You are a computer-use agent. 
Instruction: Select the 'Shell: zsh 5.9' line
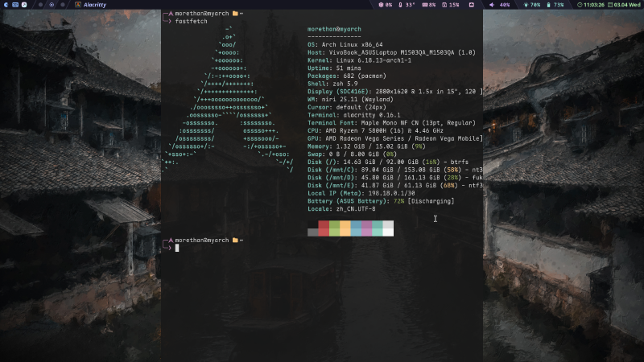pos(332,84)
